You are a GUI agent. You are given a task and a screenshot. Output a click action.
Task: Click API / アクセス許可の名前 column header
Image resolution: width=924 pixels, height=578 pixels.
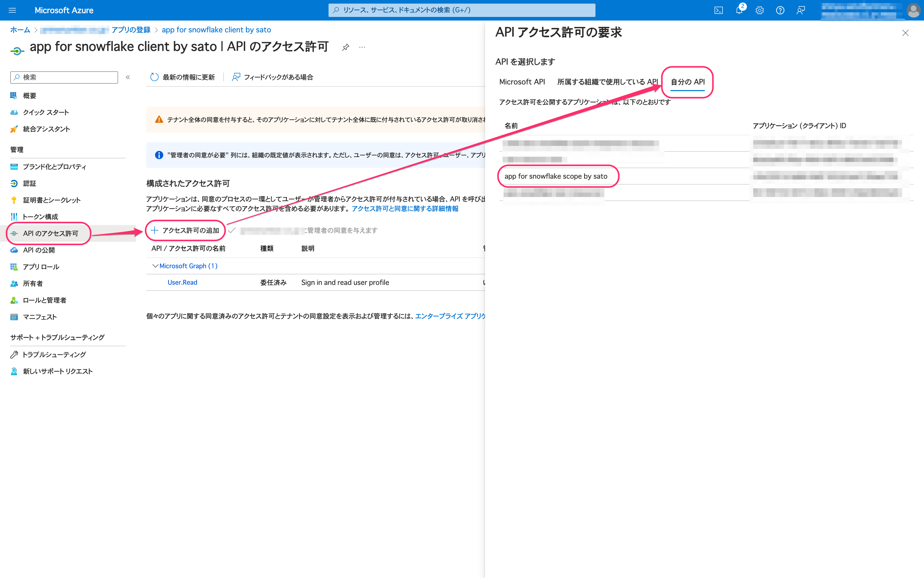(188, 248)
